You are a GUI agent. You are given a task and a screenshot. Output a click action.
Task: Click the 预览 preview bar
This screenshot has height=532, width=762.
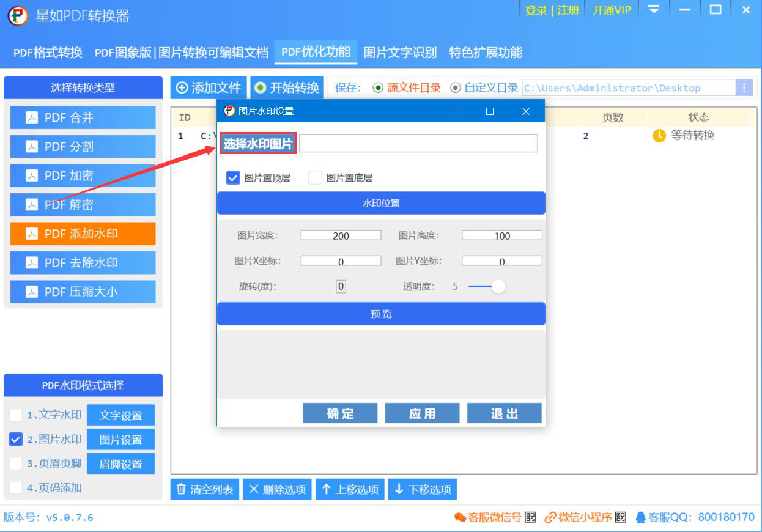tap(381, 314)
